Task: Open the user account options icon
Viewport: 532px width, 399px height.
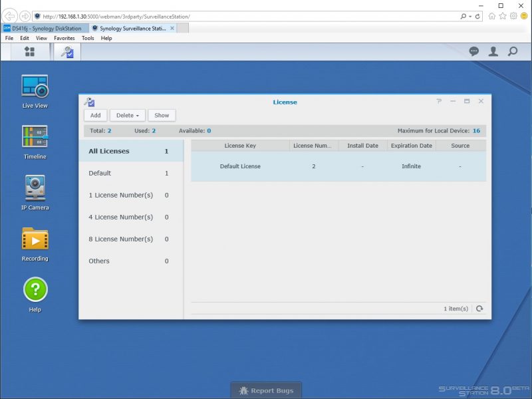Action: pos(493,52)
